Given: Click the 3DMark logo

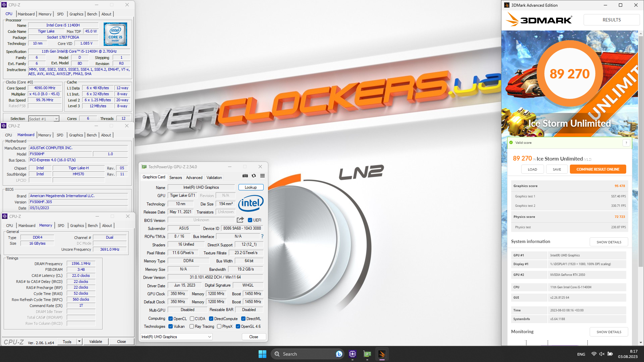Looking at the screenshot, I should tap(539, 19).
